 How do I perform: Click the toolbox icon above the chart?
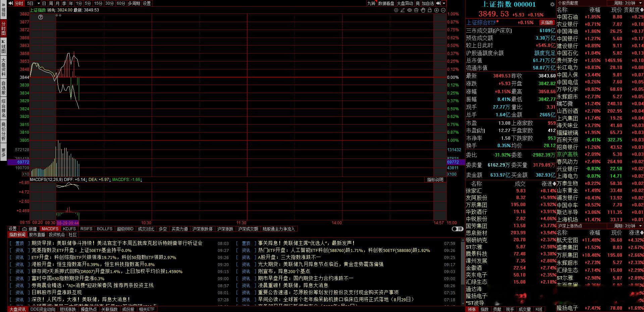tap(416, 10)
